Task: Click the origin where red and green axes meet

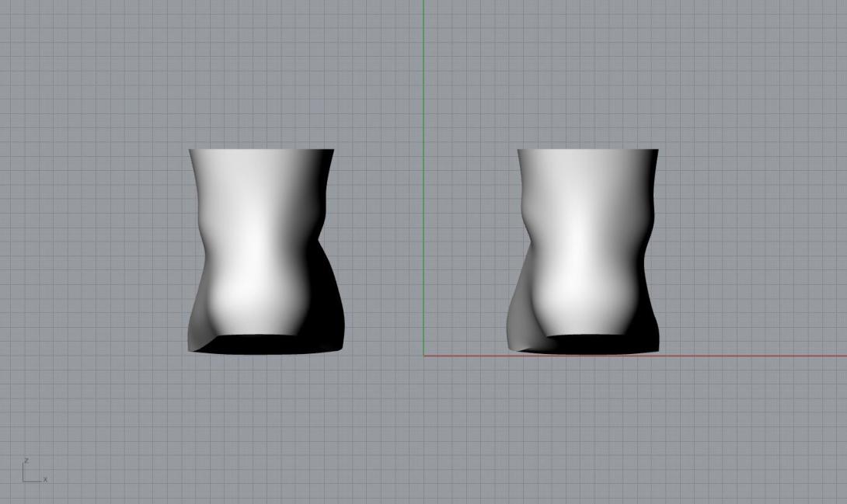Action: pos(423,356)
